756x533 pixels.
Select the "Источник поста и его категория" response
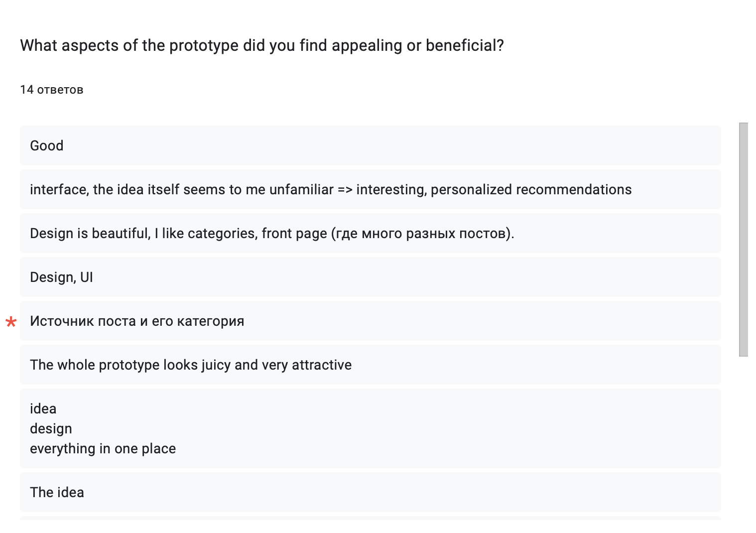[370, 321]
